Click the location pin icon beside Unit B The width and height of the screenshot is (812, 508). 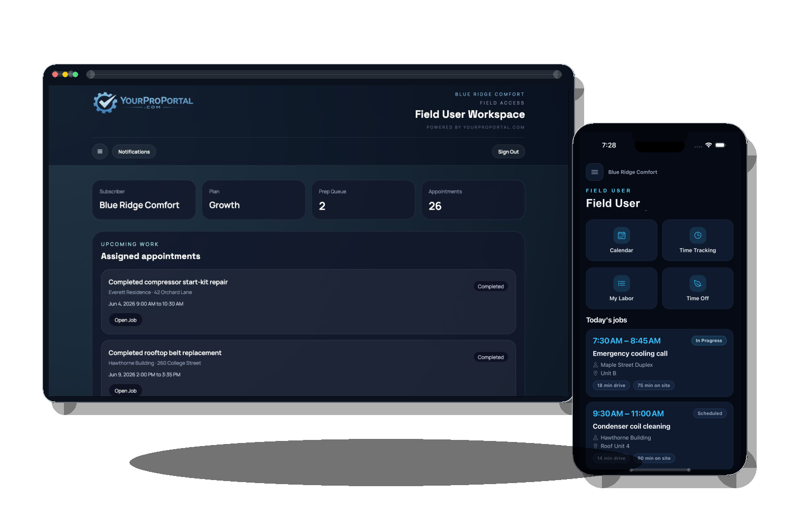coord(596,373)
